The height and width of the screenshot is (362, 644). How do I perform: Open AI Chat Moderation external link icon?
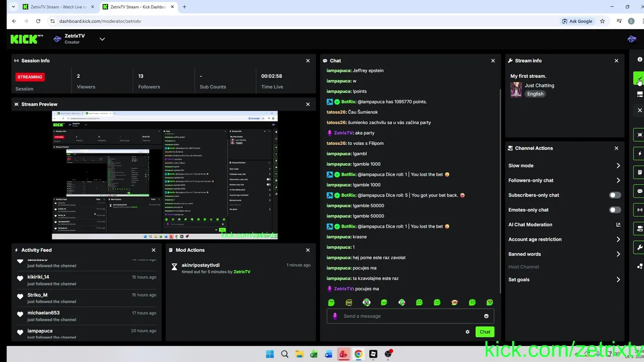(618, 225)
